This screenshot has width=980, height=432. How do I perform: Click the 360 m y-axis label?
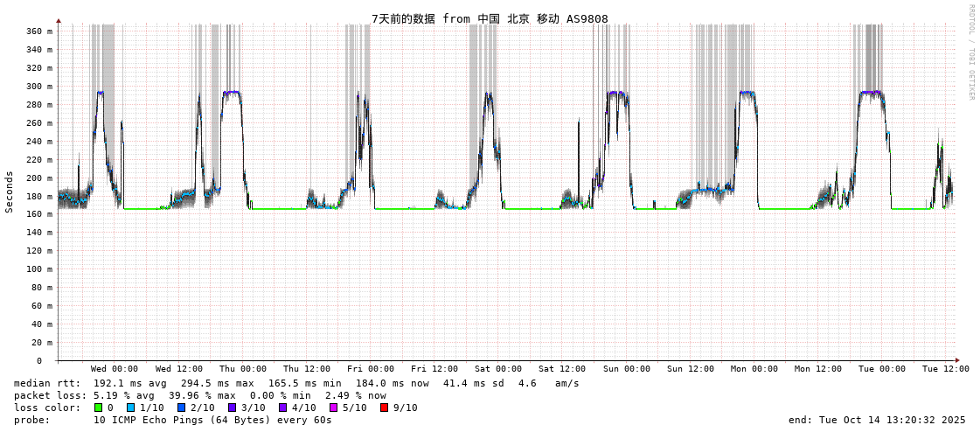(38, 31)
